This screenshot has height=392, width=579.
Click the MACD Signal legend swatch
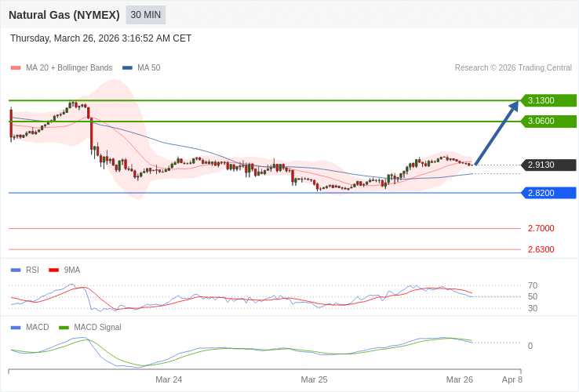coord(64,328)
